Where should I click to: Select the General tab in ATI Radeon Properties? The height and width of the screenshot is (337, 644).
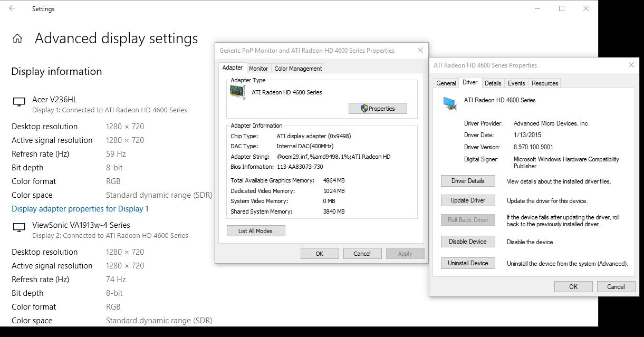pos(446,83)
